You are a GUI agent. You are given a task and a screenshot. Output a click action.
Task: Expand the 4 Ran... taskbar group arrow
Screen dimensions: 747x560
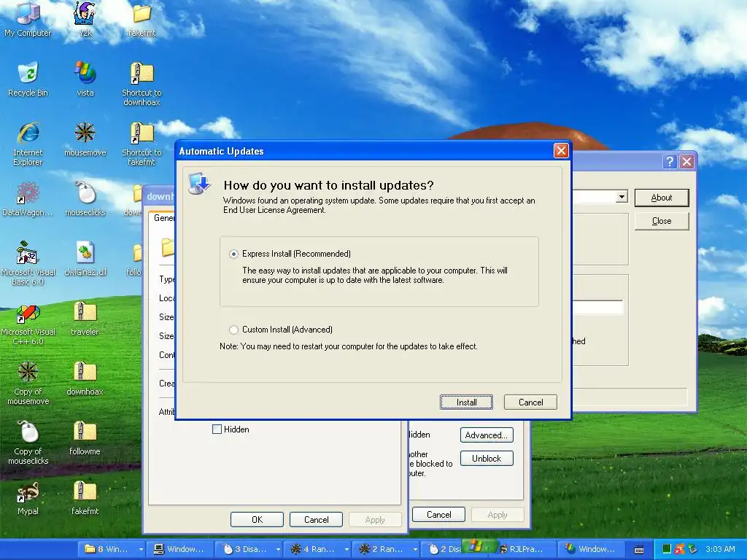point(347,550)
